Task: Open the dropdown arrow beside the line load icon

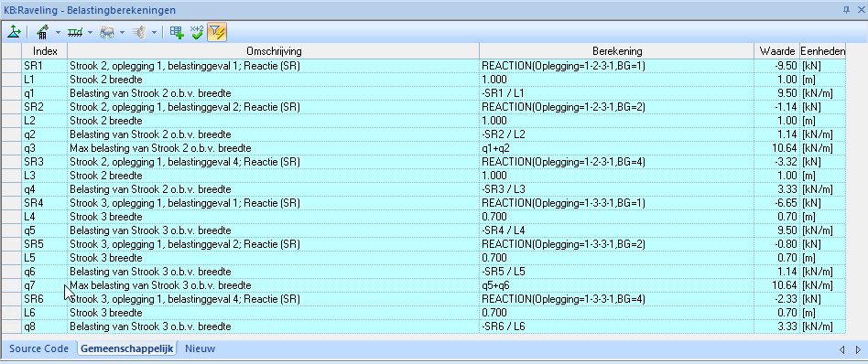Action: [x=91, y=33]
